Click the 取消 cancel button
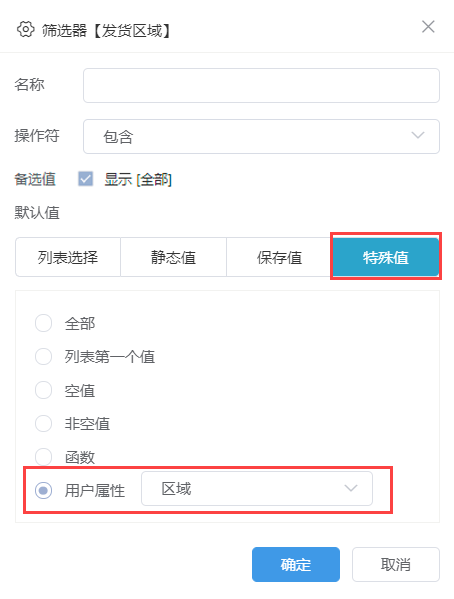 point(396,564)
